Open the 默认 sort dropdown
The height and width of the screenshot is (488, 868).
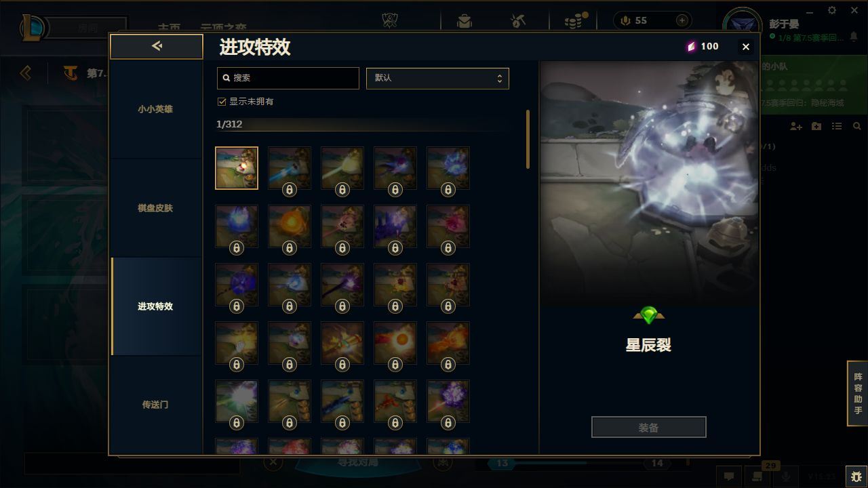437,78
